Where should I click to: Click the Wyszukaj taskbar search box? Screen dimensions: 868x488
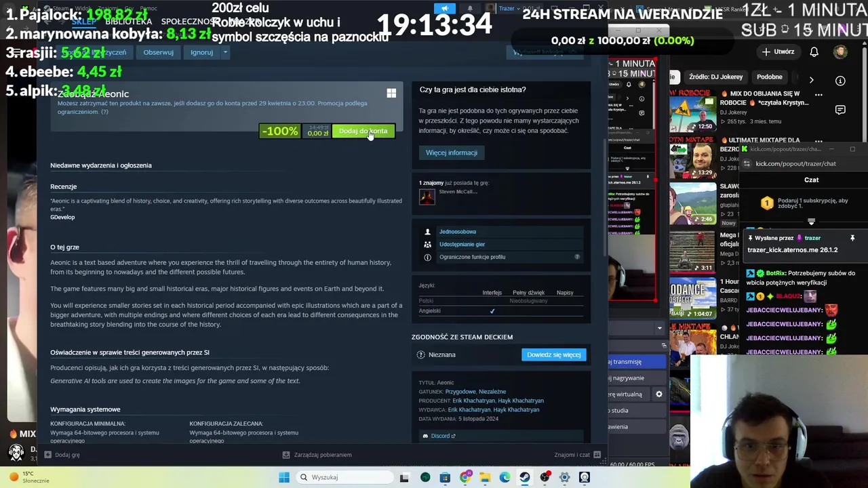click(x=343, y=477)
